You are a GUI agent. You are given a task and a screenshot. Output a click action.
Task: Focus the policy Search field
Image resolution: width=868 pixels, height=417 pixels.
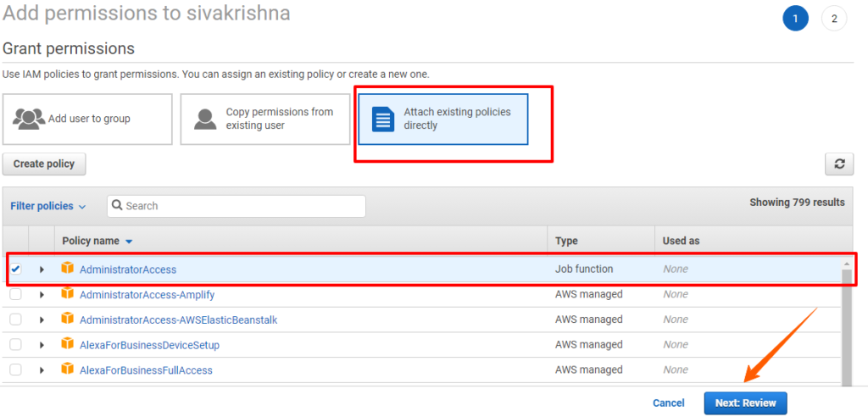coord(236,206)
